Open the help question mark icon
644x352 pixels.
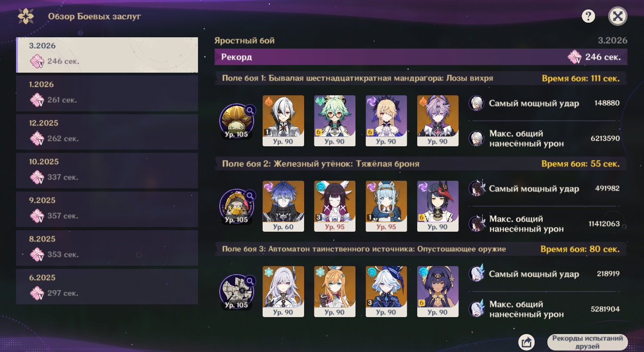tap(588, 17)
